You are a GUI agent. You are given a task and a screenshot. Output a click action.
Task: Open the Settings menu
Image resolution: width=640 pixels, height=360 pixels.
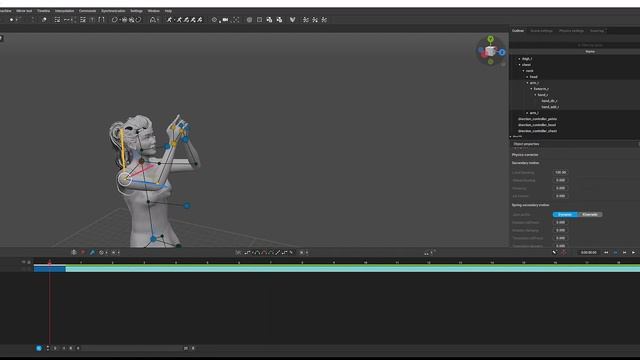click(x=136, y=11)
